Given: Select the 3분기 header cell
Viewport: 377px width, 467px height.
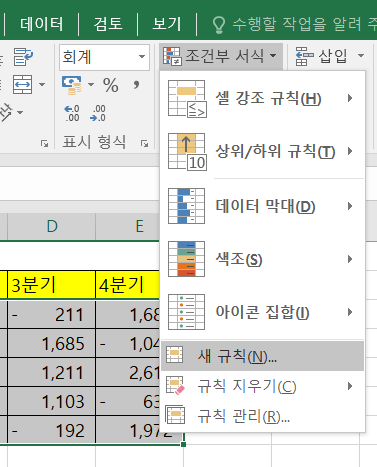Looking at the screenshot, I should (52, 285).
